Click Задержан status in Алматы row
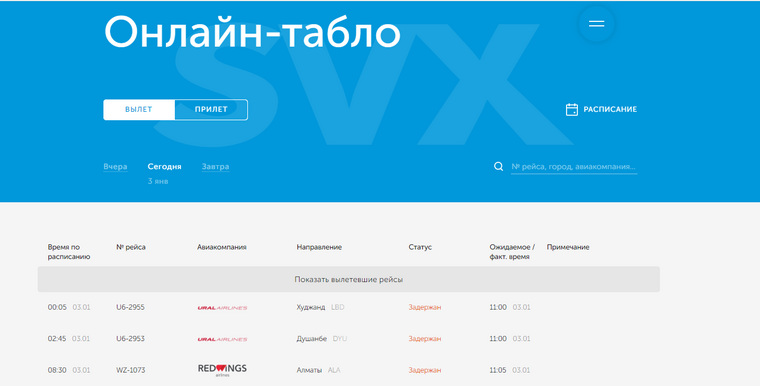This screenshot has height=386, width=760. point(425,370)
